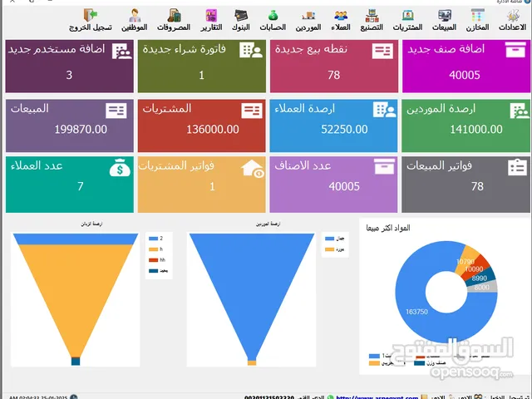This screenshot has width=532, height=399.
Task: Click box icon on عدد الاصناف tile
Action: 384,166
